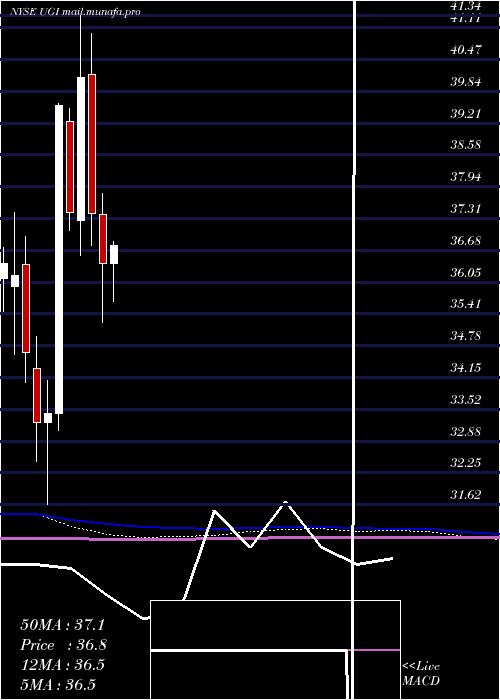Image resolution: width=500 pixels, height=700 pixels.
Task: Click the 'Price : 36.8' value text
Action: pos(64,645)
